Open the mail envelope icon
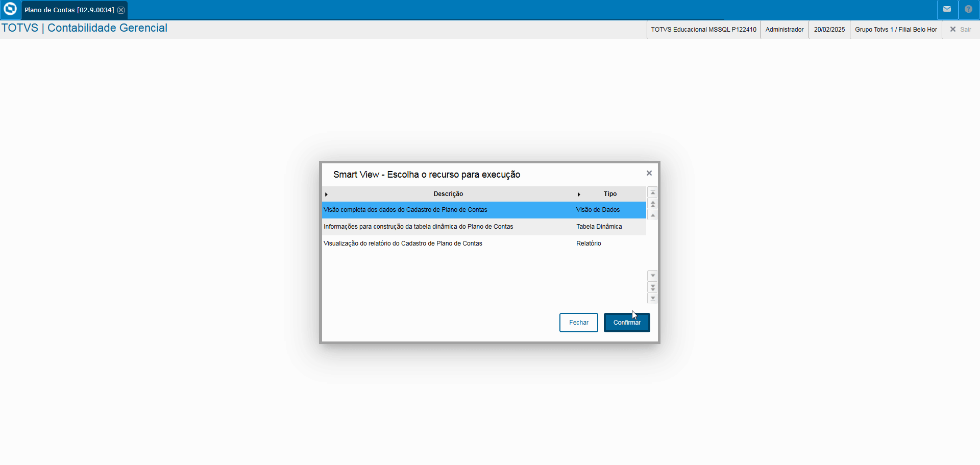This screenshot has width=980, height=465. pyautogui.click(x=947, y=9)
